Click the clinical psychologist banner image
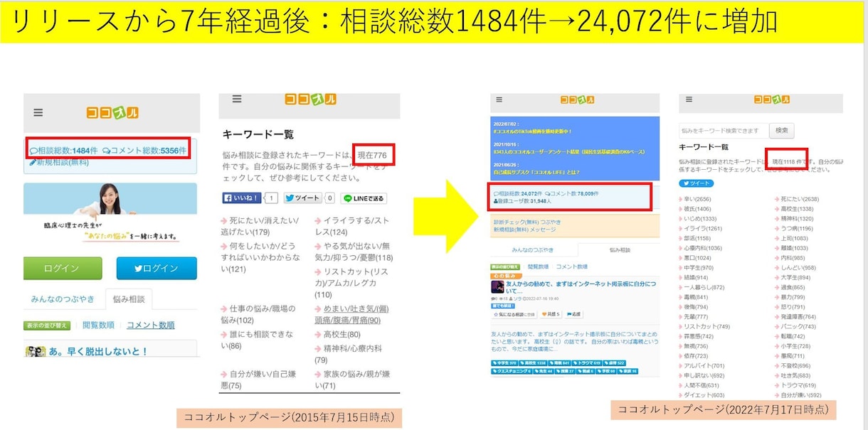This screenshot has height=430, width=868. [110, 213]
